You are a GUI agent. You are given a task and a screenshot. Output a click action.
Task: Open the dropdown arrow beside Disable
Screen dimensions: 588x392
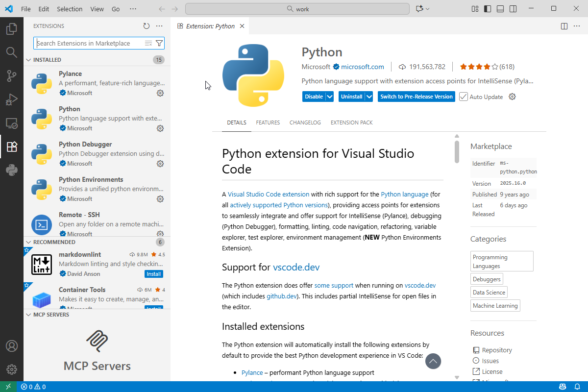coord(330,97)
